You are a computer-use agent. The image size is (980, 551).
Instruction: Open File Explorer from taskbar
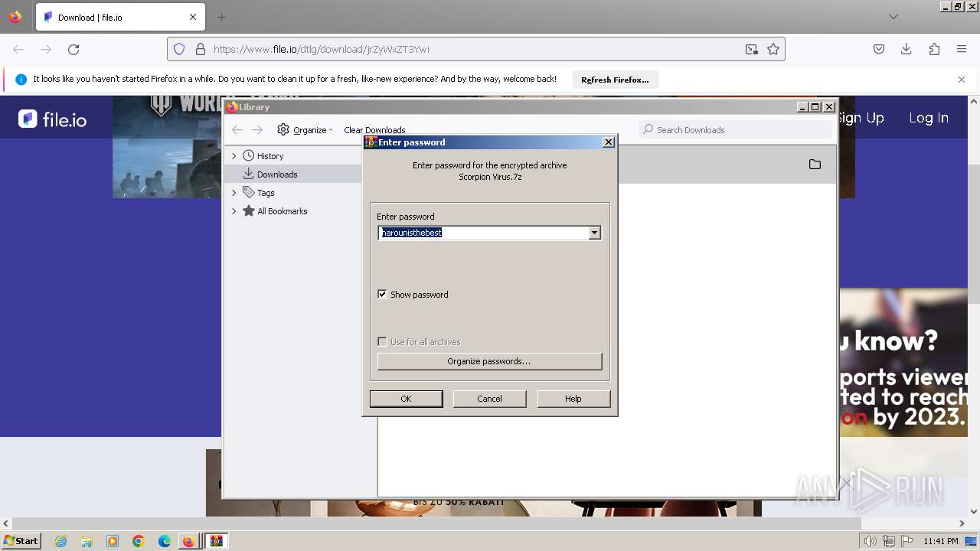coord(87,541)
